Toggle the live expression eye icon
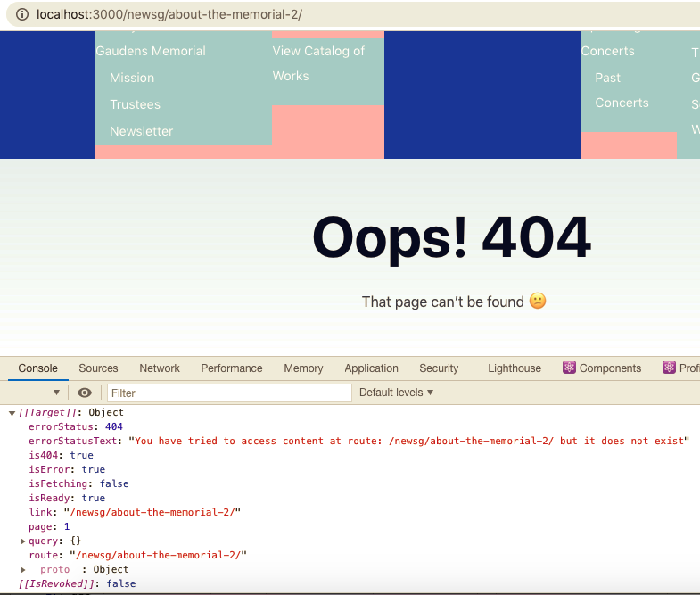Screen dimensions: 700x595 (85, 393)
